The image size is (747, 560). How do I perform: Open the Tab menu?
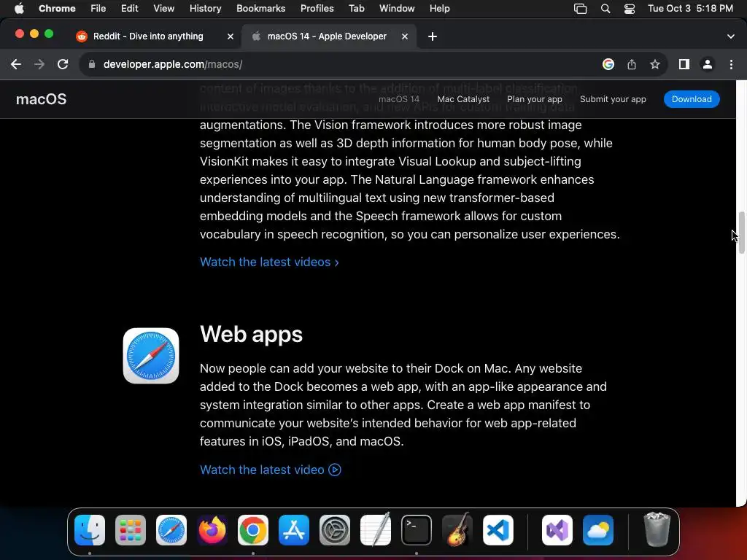(x=356, y=9)
